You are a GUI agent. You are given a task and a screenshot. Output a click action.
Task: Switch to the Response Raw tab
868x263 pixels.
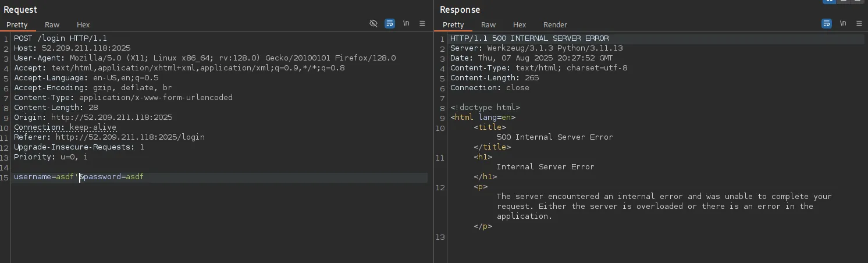(x=489, y=24)
